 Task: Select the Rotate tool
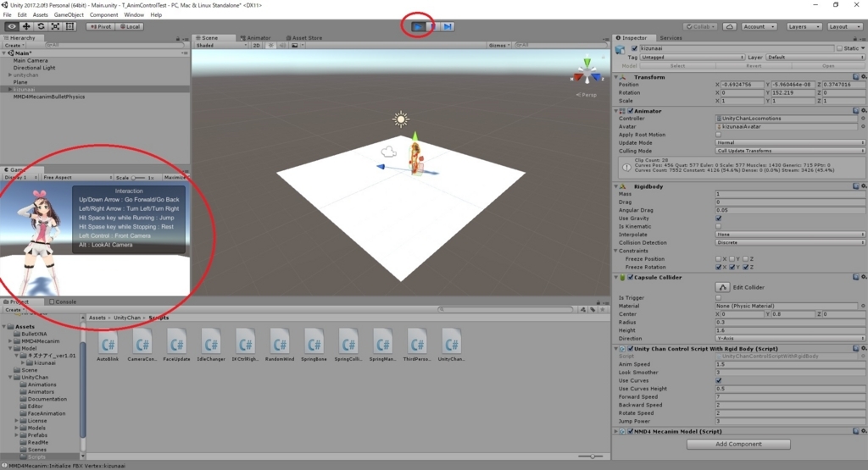[x=41, y=26]
